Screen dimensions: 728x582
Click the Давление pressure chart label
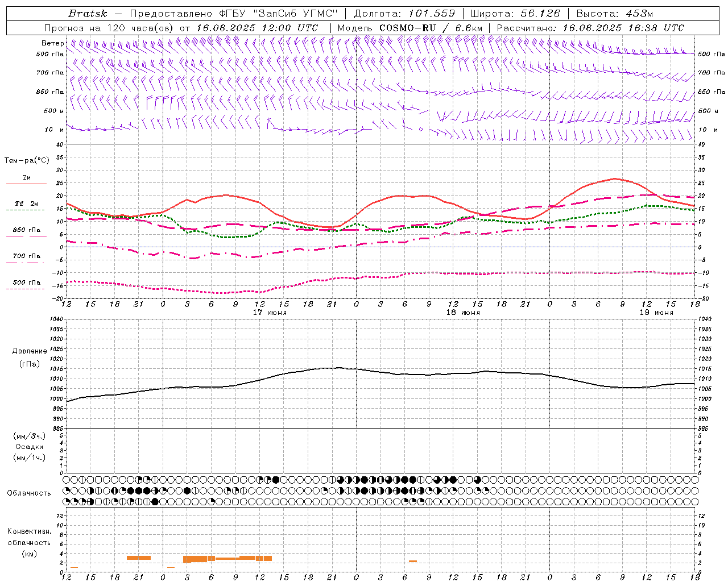tap(30, 351)
